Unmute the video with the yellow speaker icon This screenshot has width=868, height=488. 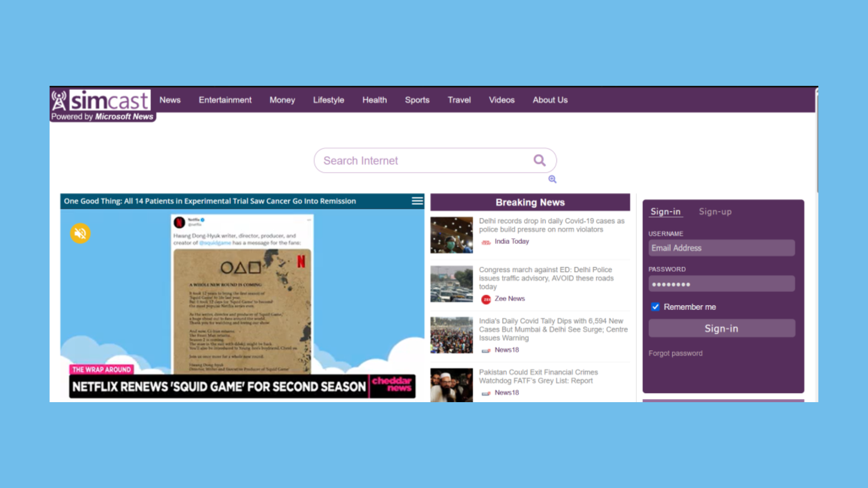[80, 233]
